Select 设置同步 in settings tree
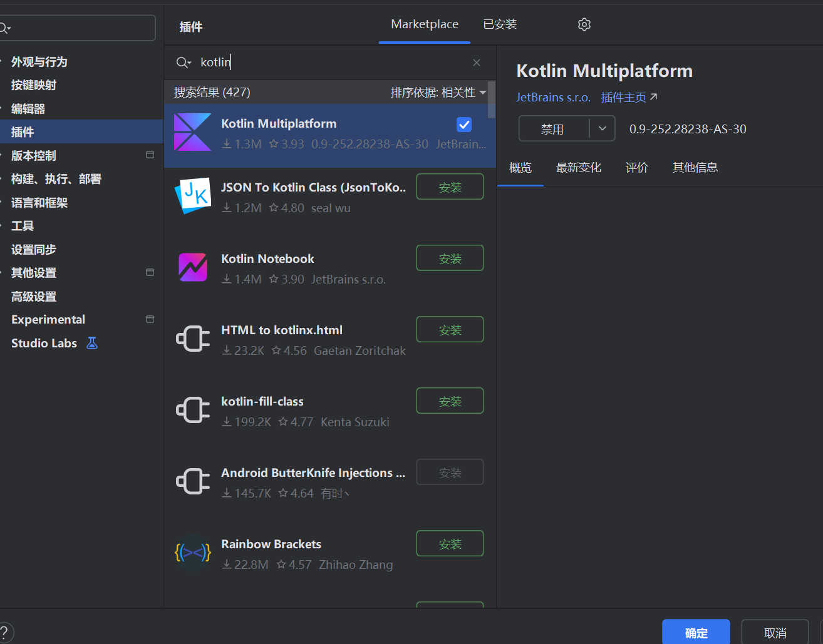The width and height of the screenshot is (823, 644). point(34,250)
